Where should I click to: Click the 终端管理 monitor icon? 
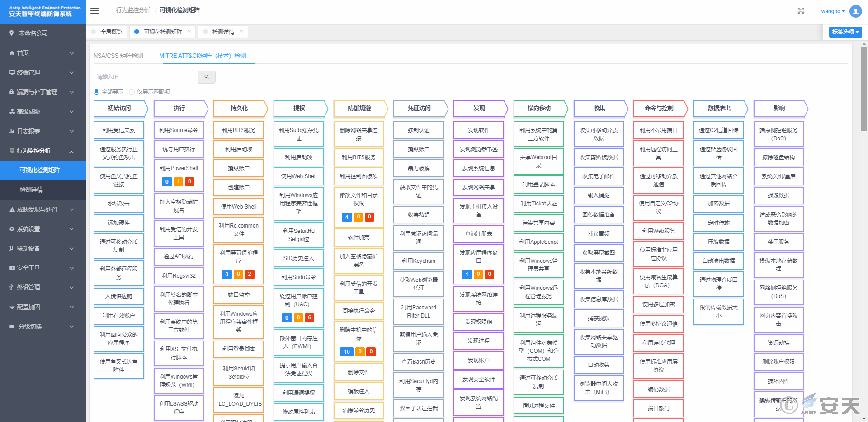12,72
